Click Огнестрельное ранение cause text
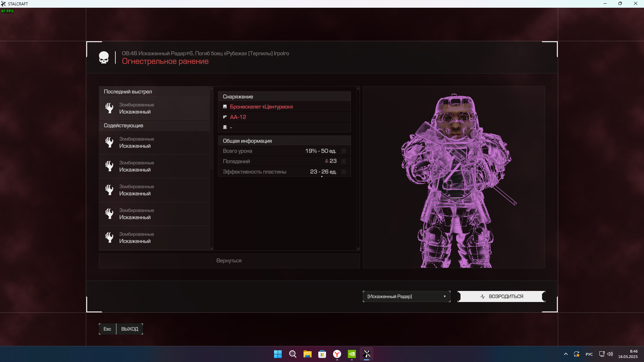644x362 pixels. click(x=165, y=61)
